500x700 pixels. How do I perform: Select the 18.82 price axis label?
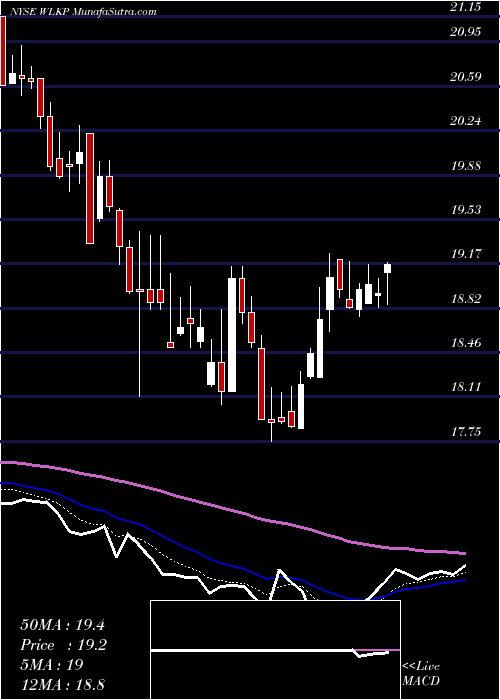coord(465,299)
